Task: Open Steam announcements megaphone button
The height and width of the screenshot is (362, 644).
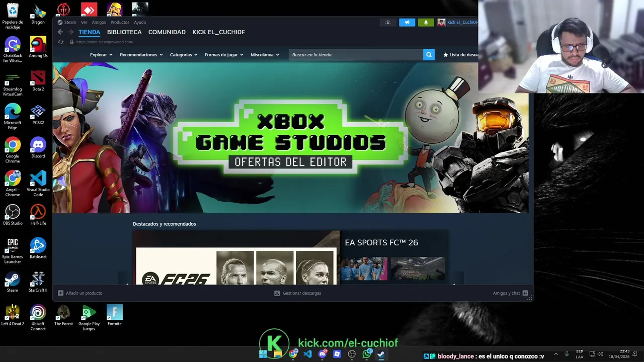Action: 407,23
